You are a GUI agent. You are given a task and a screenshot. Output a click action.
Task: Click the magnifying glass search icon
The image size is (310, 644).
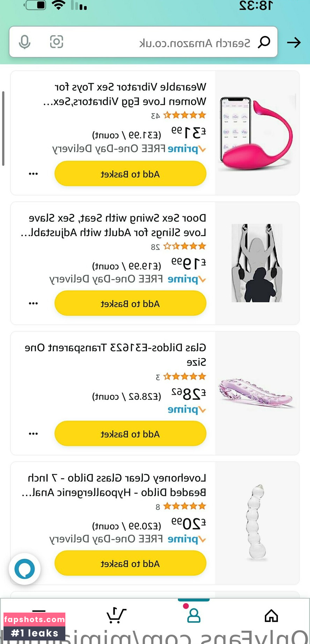pos(264,42)
